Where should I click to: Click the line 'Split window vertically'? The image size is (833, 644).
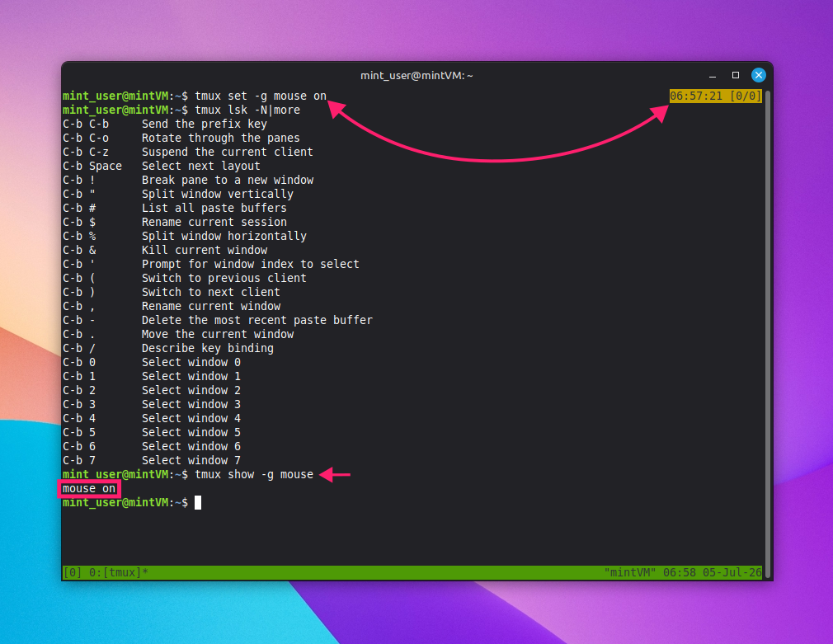(217, 194)
